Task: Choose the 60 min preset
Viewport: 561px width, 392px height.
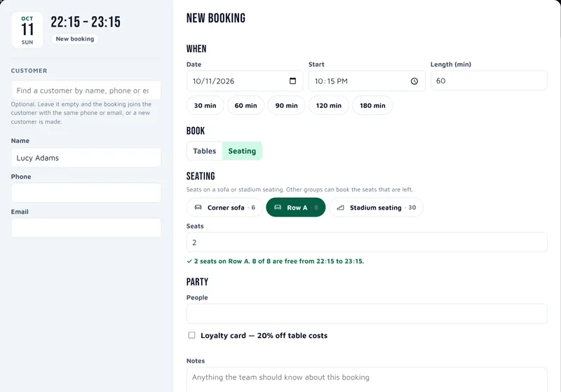Action: tap(246, 105)
